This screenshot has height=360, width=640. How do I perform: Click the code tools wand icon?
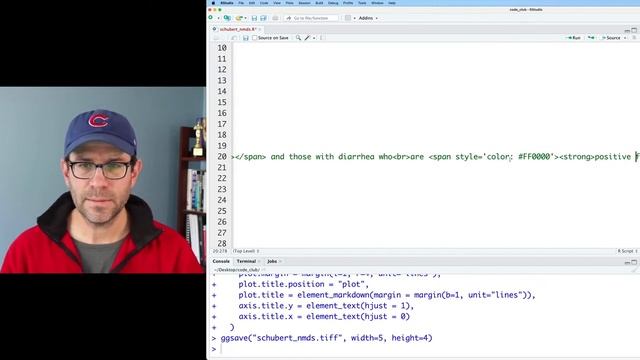tap(307, 38)
